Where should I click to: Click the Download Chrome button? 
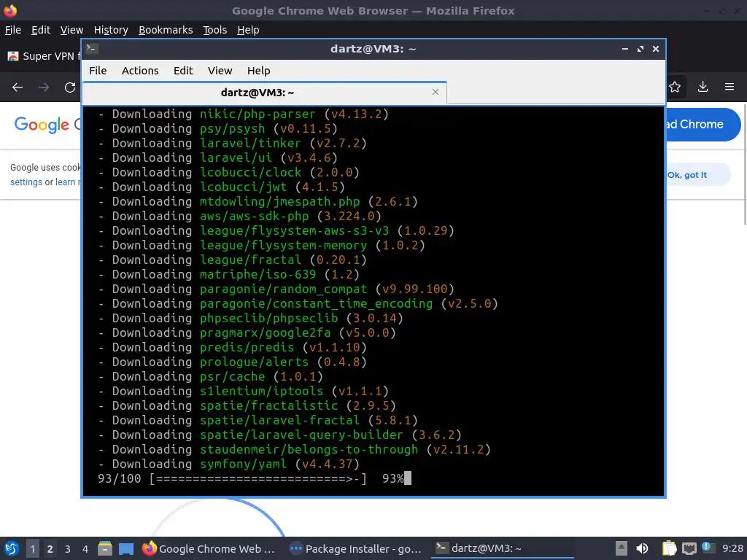coord(703,124)
